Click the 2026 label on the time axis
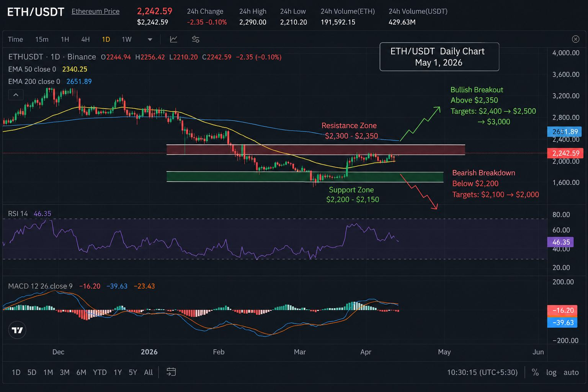 click(x=149, y=352)
